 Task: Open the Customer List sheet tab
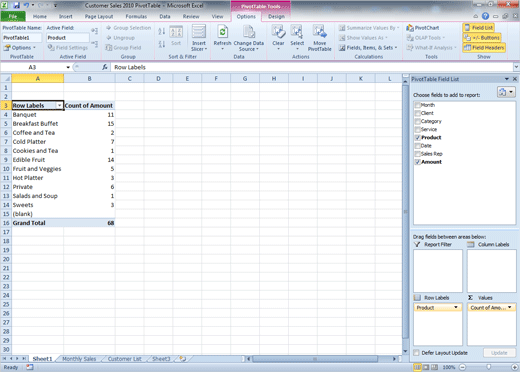(x=125, y=359)
